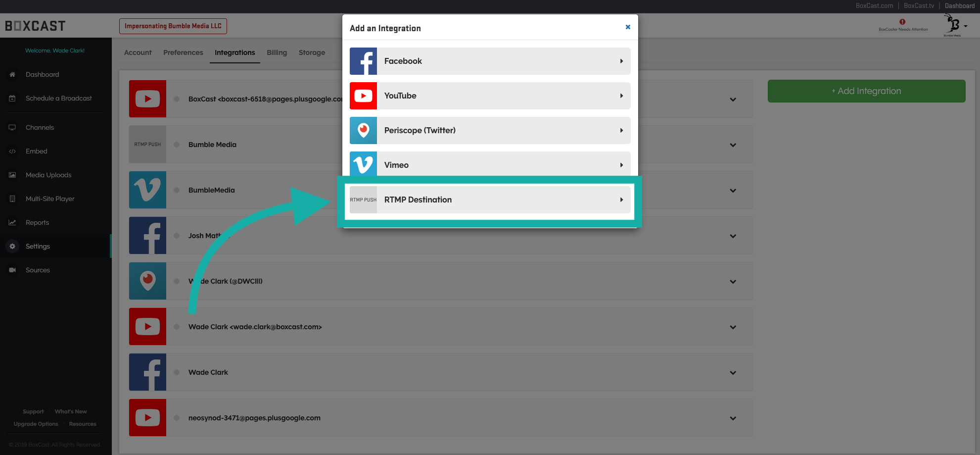Image resolution: width=980 pixels, height=455 pixels.
Task: Toggle status dot for BumbleMedia Vimeo integration
Action: pos(177,190)
